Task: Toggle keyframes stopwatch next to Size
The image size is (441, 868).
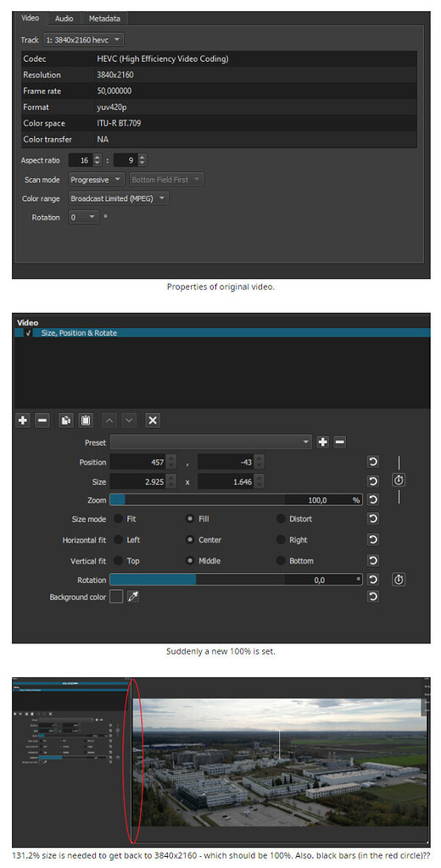Action: click(x=399, y=480)
